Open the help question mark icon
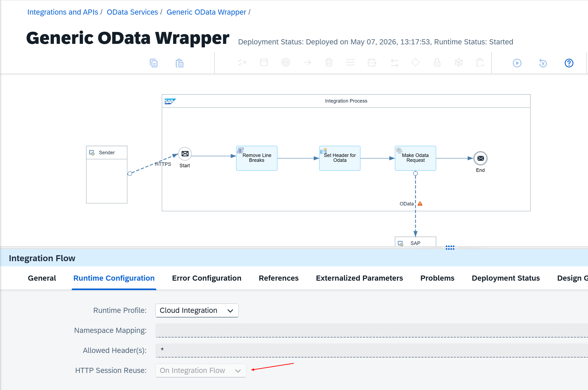This screenshot has height=390, width=588. pos(569,63)
